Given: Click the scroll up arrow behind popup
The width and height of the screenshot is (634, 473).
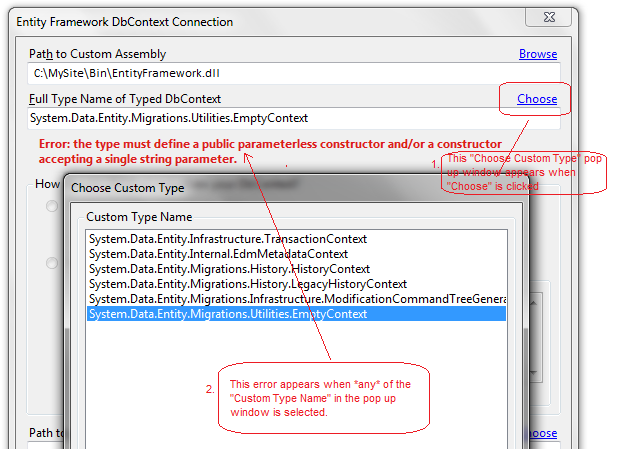Looking at the screenshot, I should [534, 303].
